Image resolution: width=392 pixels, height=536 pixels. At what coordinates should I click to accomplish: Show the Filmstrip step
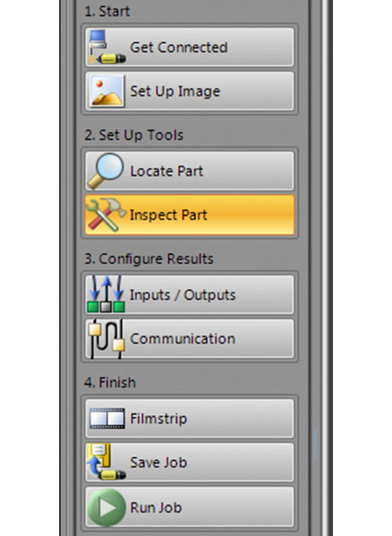pyautogui.click(x=190, y=419)
